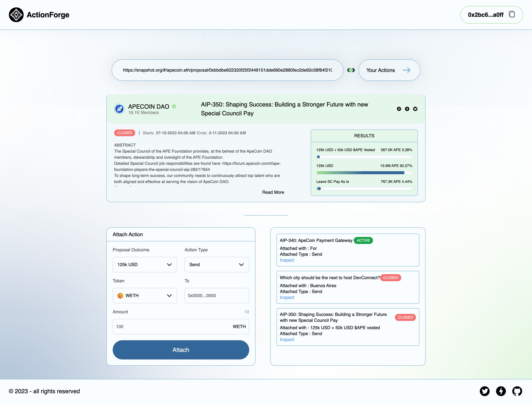This screenshot has height=403, width=532.
Task: Click the Twitter icon in AIP-350 header
Action: click(x=415, y=109)
